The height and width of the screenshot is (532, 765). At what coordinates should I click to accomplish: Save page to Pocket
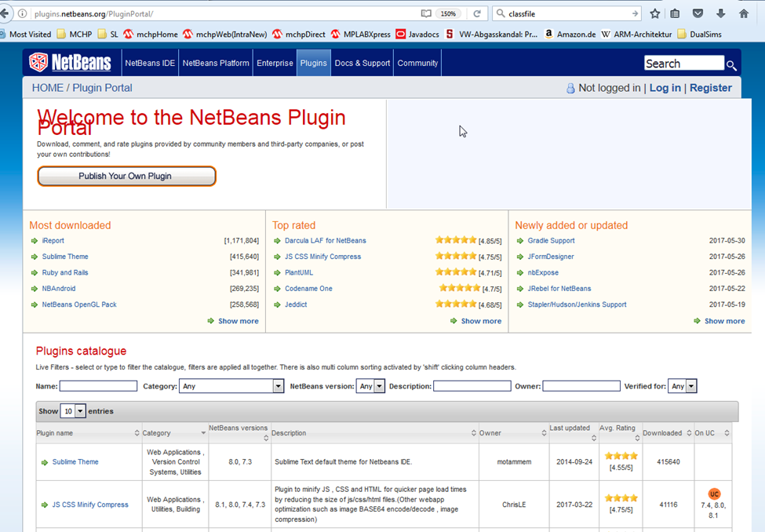(x=698, y=13)
